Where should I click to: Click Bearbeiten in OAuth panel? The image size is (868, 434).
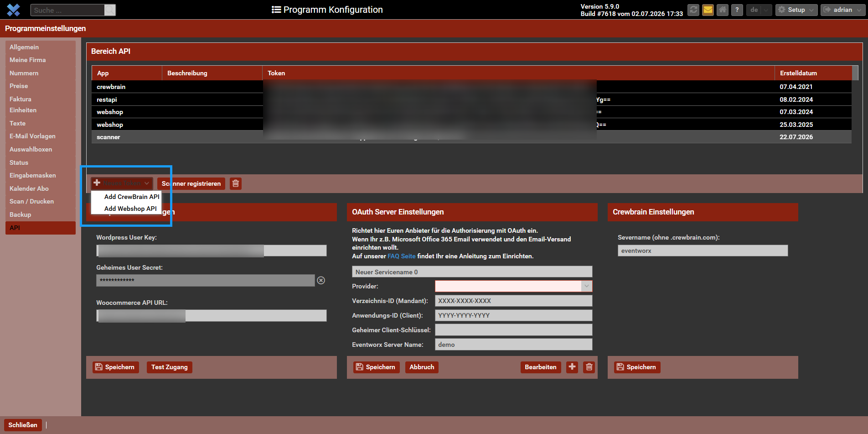pos(541,367)
